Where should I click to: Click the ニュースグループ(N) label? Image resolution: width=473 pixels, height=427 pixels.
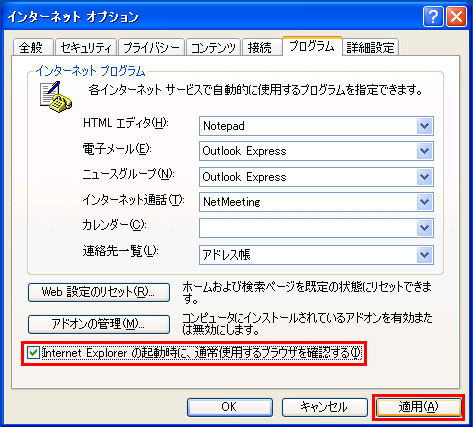pyautogui.click(x=128, y=174)
